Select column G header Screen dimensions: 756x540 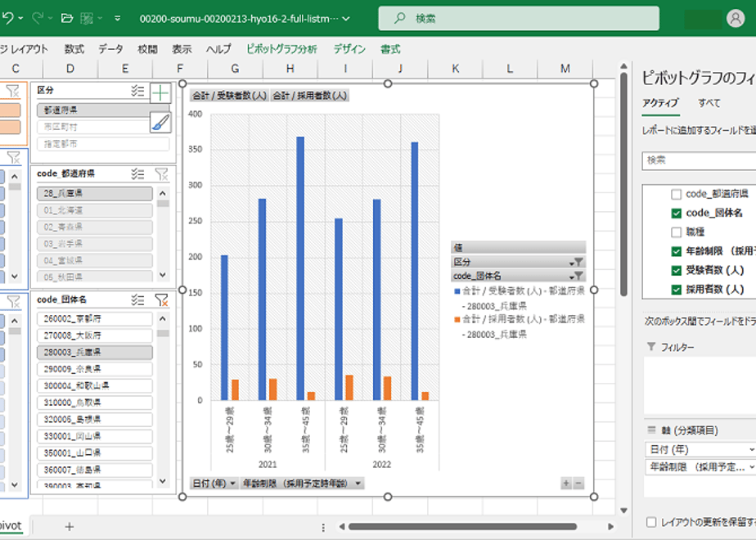pyautogui.click(x=235, y=69)
